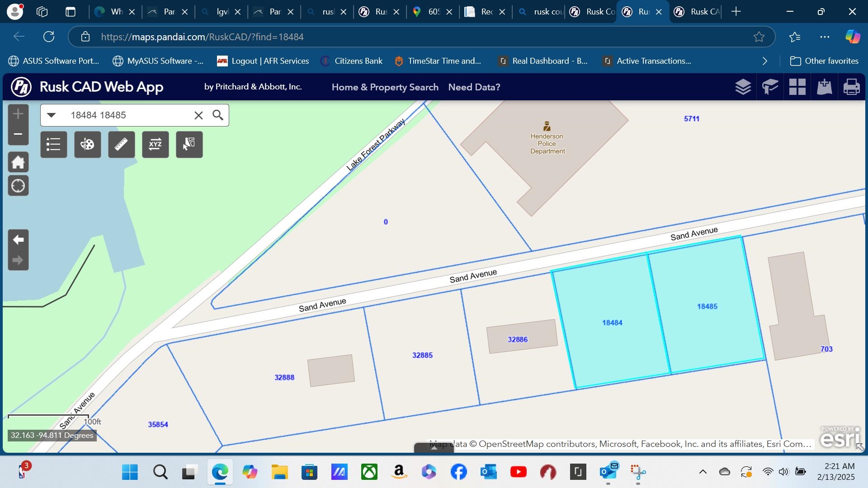Image resolution: width=868 pixels, height=488 pixels.
Task: Open the basemap gallery grid icon
Action: 797,87
